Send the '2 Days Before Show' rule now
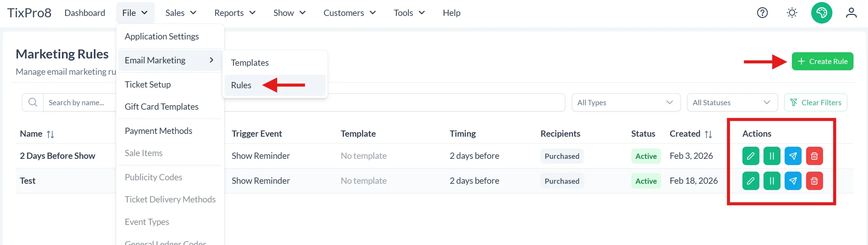This screenshot has width=868, height=245. pos(793,156)
